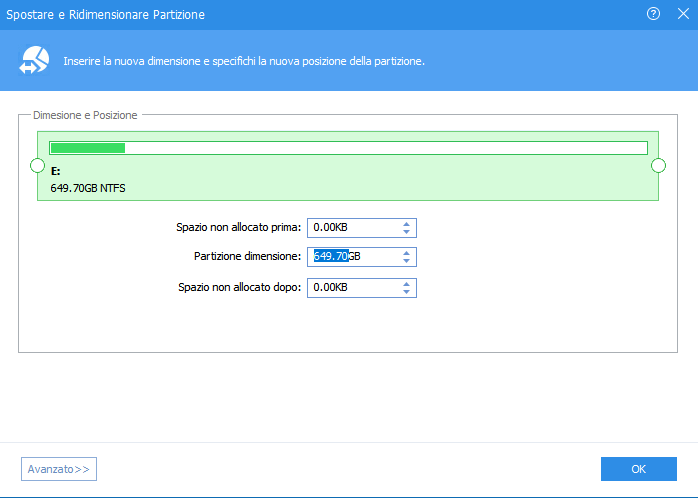Viewport: 698px width, 498px height.
Task: Increase Spazio non allocato prima with up arrow
Action: pos(406,224)
